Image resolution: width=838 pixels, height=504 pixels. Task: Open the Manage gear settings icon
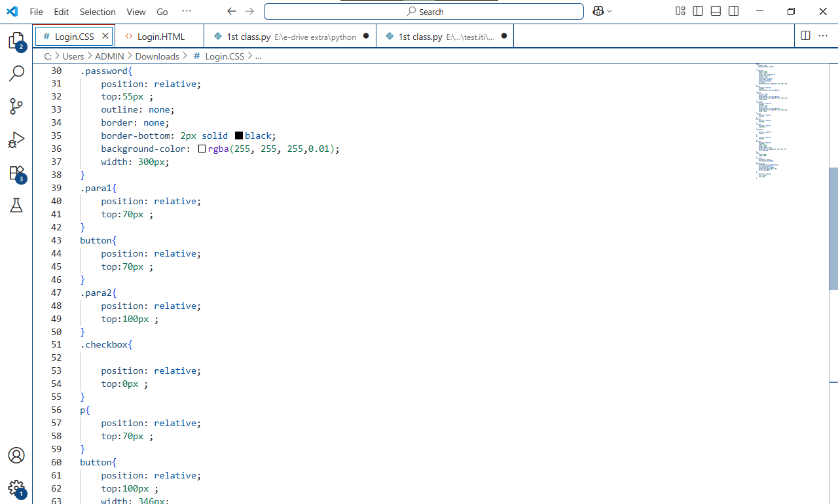16,488
